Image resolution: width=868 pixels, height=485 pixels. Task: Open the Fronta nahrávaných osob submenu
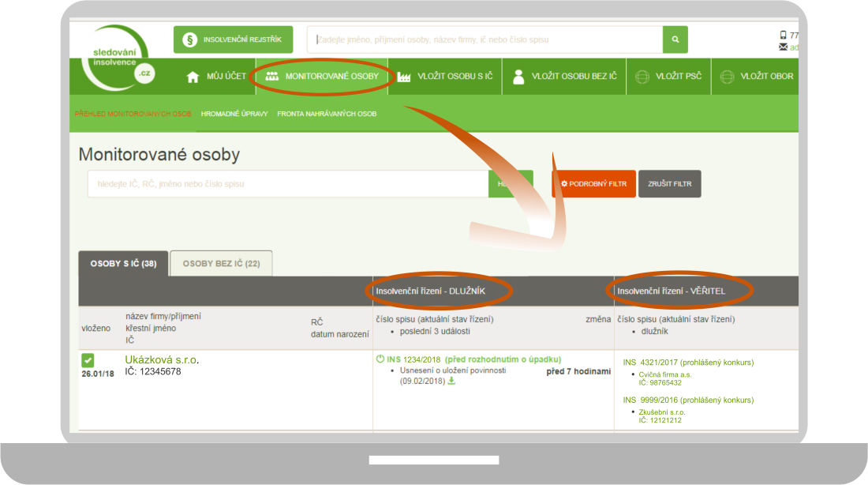[327, 114]
